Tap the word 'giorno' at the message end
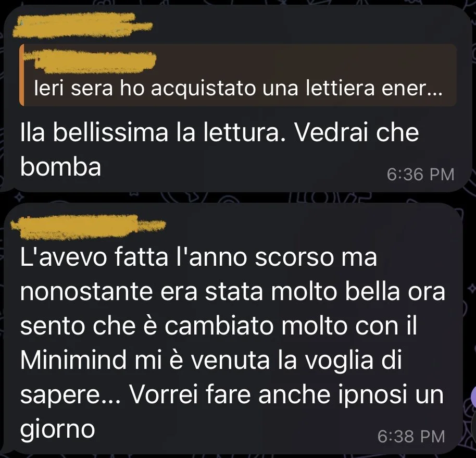The image size is (476, 458). [x=58, y=429]
